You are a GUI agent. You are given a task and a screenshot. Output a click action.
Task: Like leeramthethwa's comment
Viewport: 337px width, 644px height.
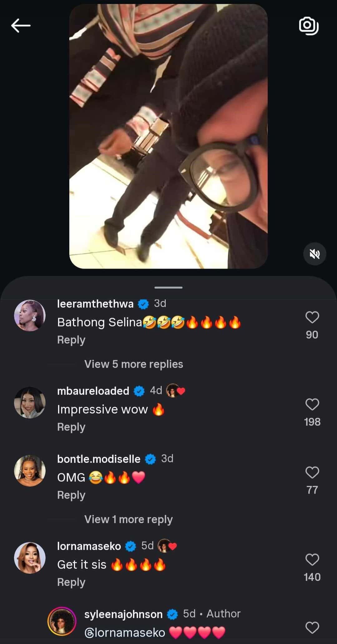click(x=312, y=317)
